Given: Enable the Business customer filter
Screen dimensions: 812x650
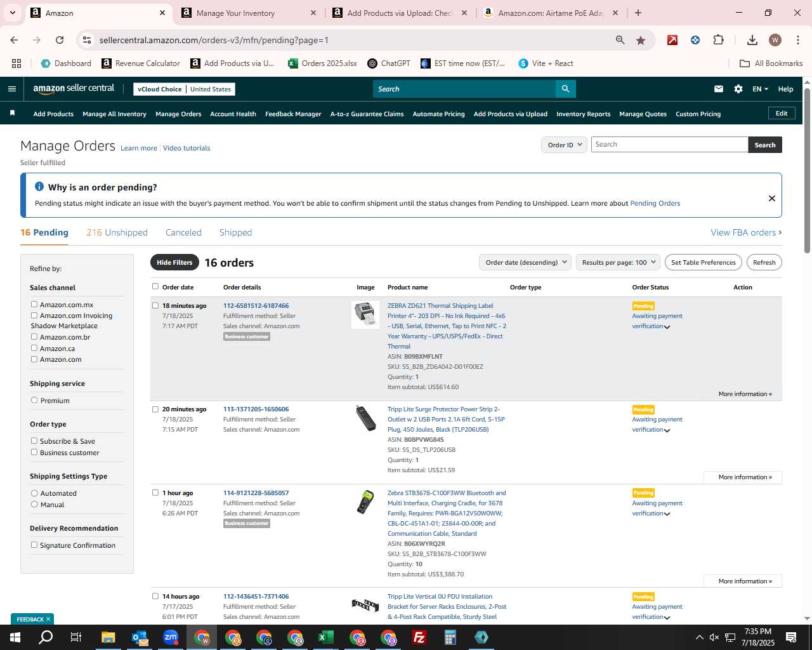Looking at the screenshot, I should coord(34,452).
